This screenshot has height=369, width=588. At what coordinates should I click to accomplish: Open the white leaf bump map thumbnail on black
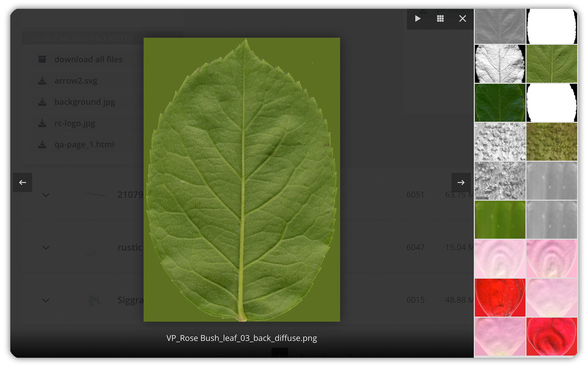[x=500, y=64]
